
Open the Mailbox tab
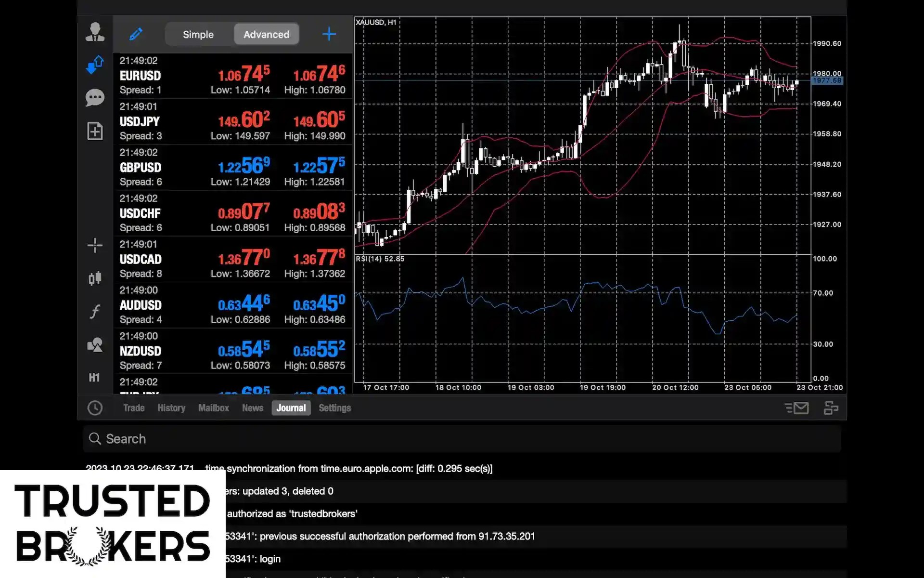[213, 408]
